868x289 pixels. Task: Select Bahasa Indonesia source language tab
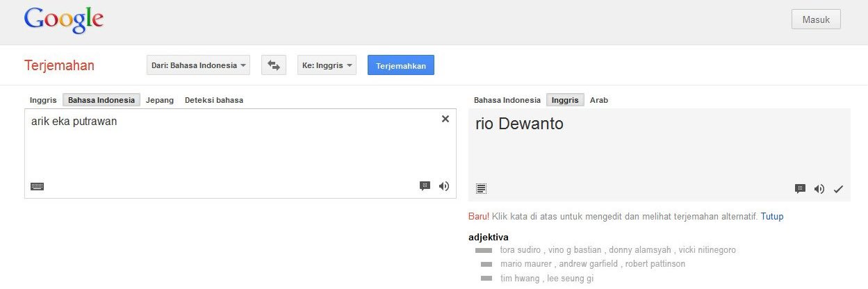101,100
